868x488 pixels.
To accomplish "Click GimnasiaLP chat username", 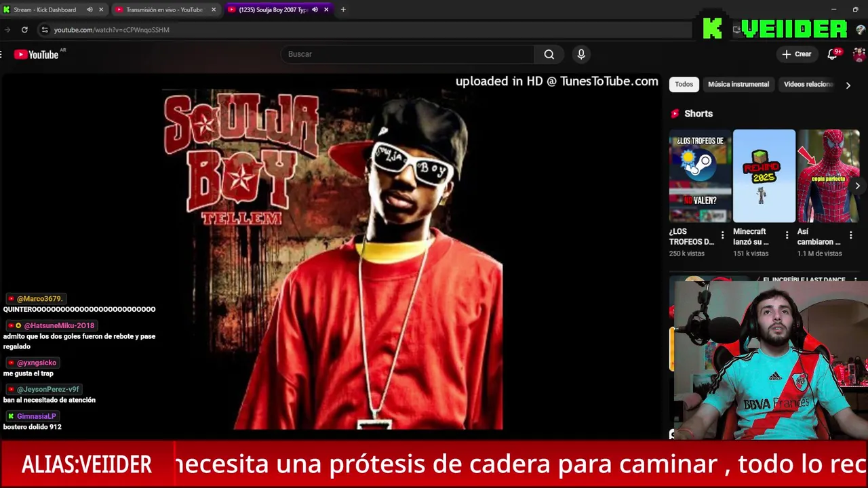I will click(37, 416).
